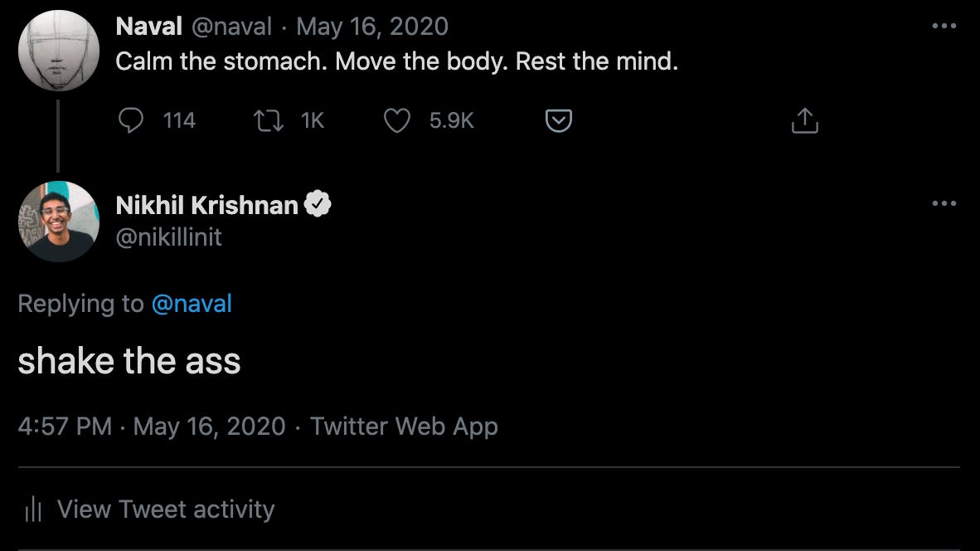The width and height of the screenshot is (980, 551).
Task: Like Naval's tweet with the heart icon
Action: coord(397,121)
